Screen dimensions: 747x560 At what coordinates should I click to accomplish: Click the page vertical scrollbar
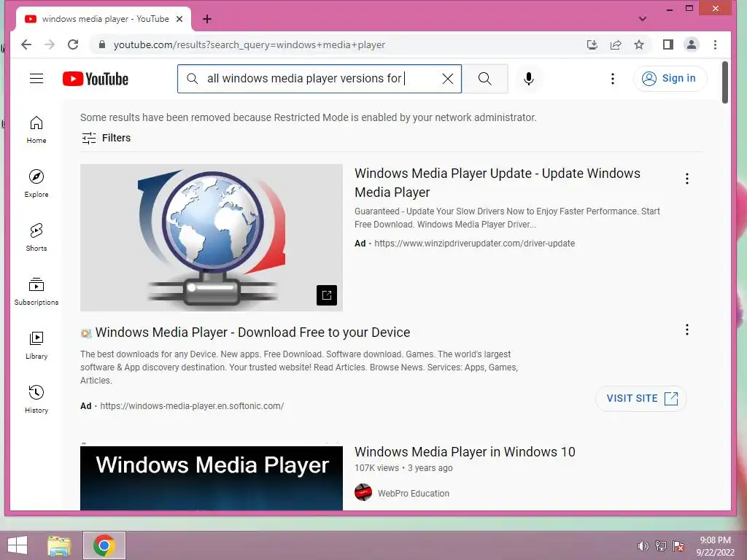[x=724, y=82]
